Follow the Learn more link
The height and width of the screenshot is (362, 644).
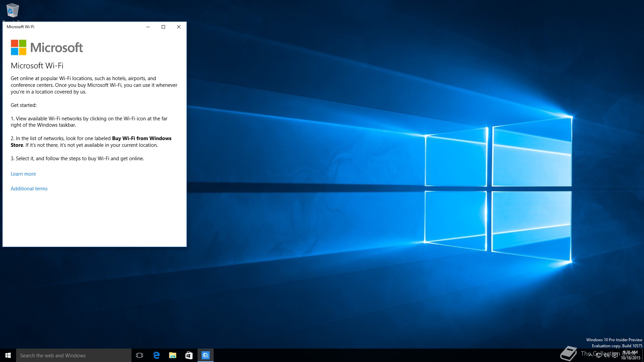23,174
